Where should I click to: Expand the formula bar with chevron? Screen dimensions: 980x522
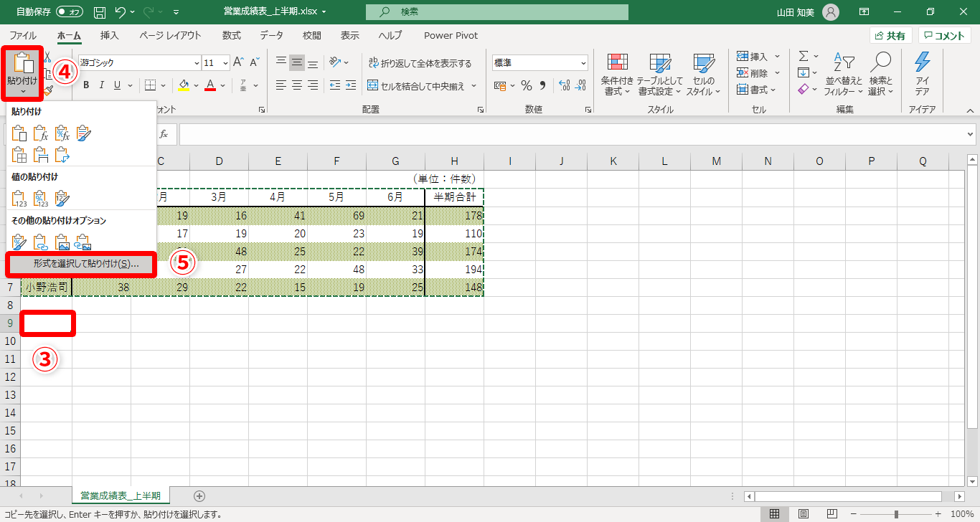[x=971, y=134]
